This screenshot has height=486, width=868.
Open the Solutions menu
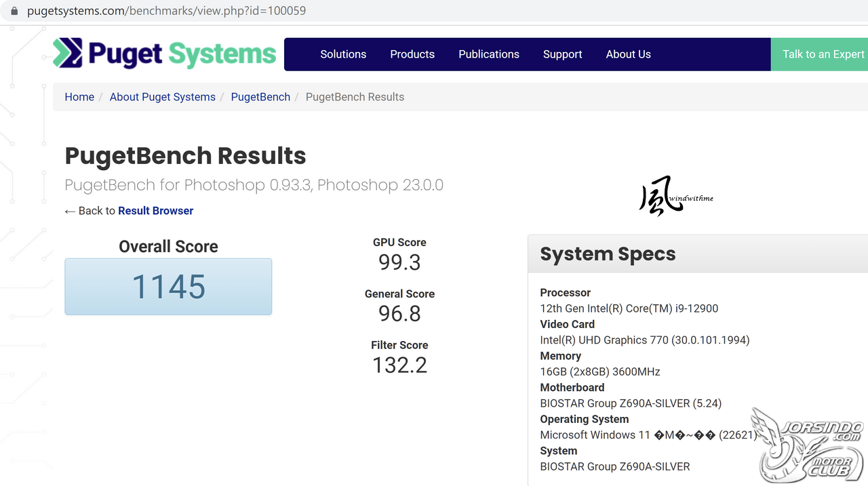(x=343, y=54)
